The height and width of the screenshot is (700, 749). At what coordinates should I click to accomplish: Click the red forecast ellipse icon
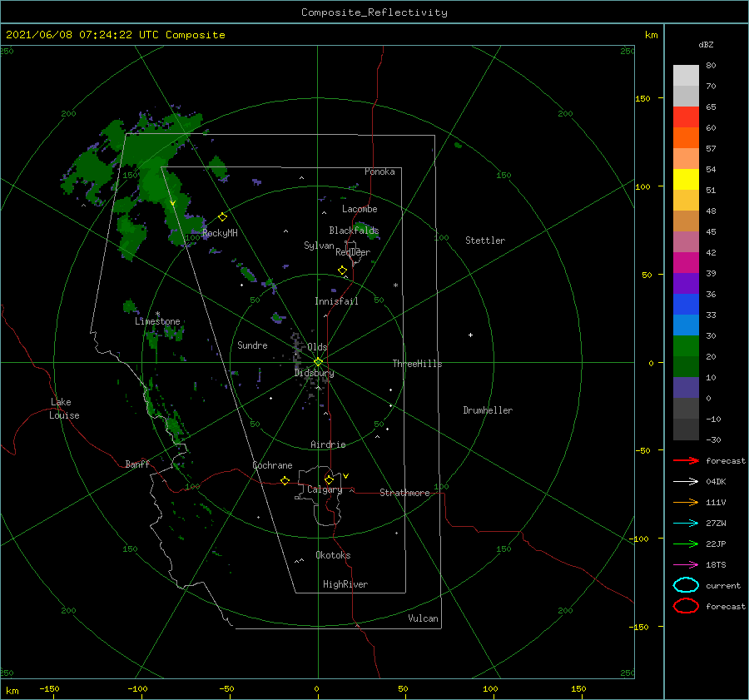click(x=686, y=606)
